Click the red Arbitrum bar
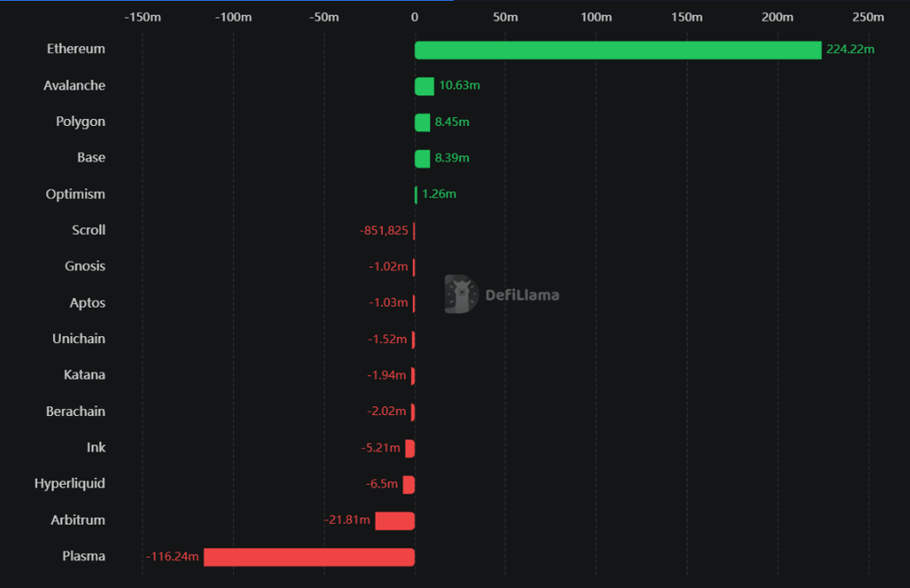Viewport: 910px width, 588px height. click(394, 521)
